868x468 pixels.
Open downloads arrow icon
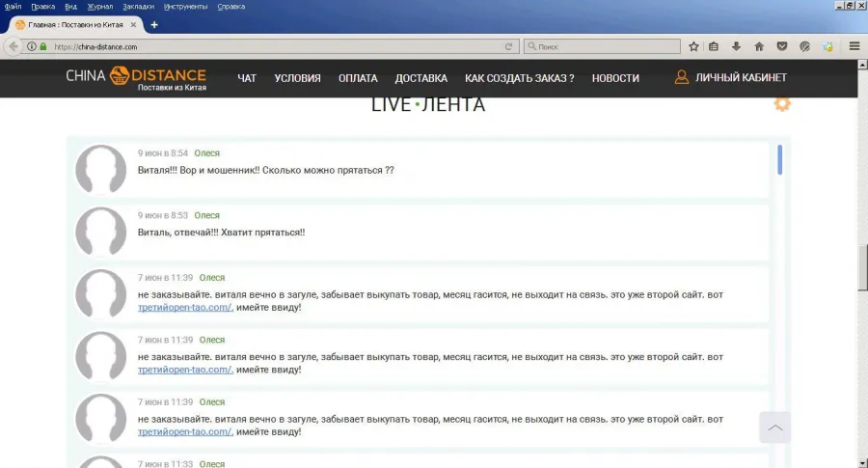(736, 46)
